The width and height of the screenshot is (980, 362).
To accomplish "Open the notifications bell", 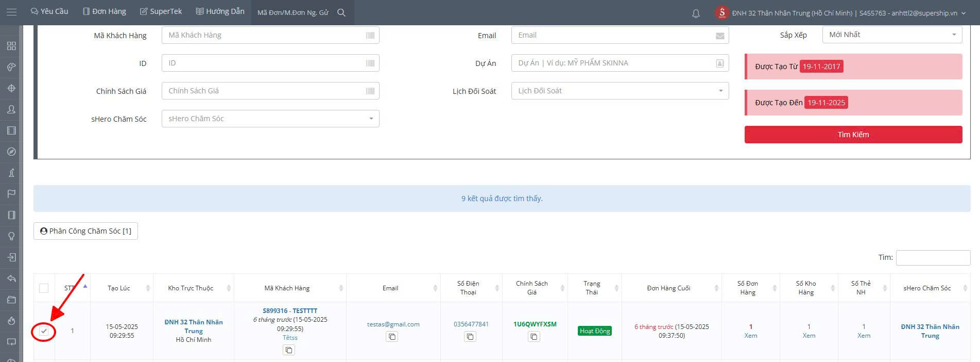I will point(696,13).
